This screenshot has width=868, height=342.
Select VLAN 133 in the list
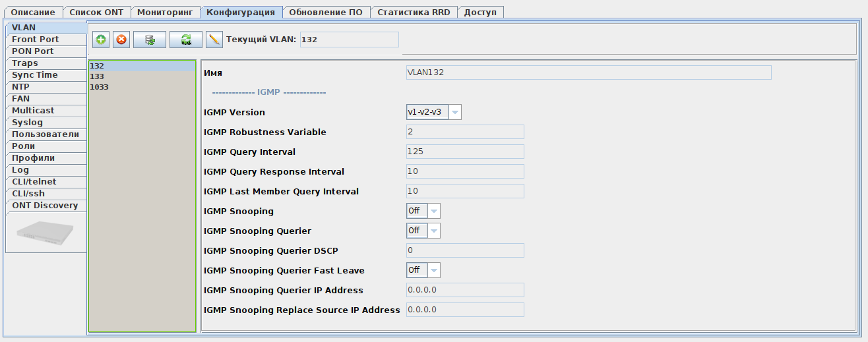click(142, 76)
